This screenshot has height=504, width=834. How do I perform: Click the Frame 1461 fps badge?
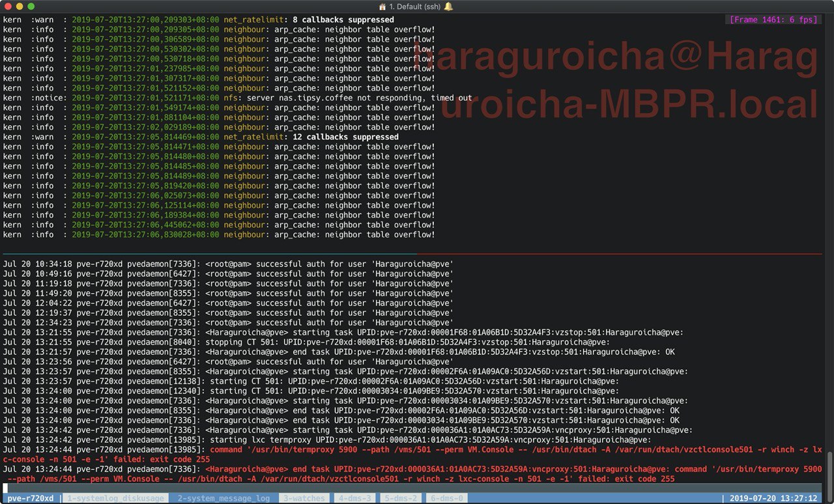pyautogui.click(x=773, y=20)
